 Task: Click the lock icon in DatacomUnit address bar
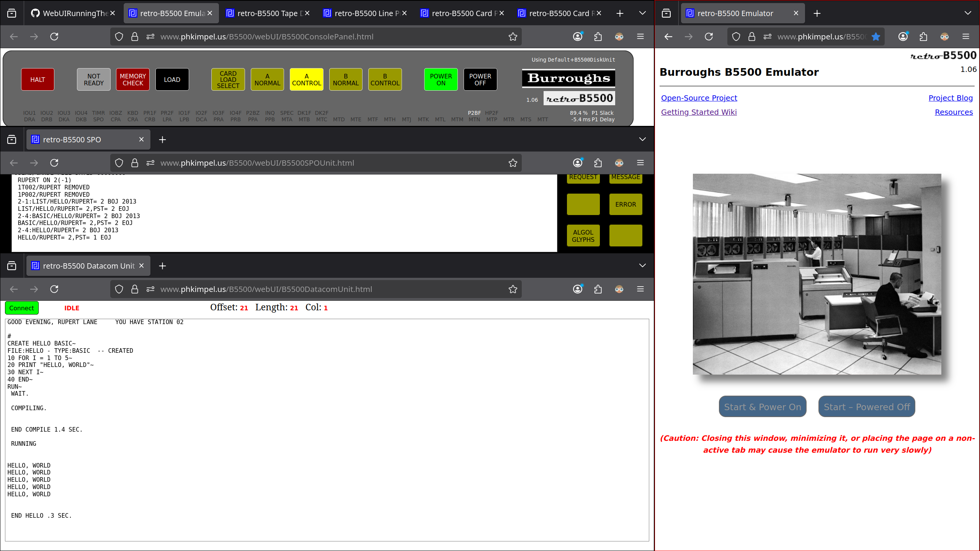(135, 289)
